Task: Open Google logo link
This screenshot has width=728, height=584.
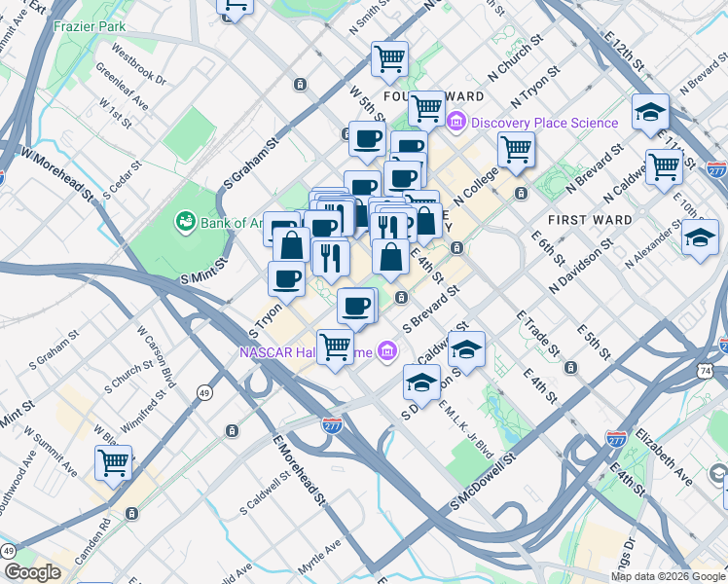Action: pyautogui.click(x=32, y=572)
